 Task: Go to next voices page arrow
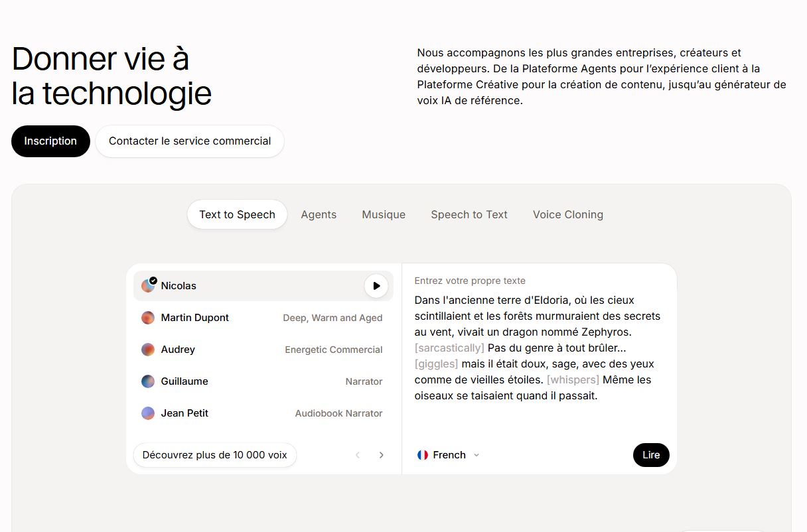381,455
